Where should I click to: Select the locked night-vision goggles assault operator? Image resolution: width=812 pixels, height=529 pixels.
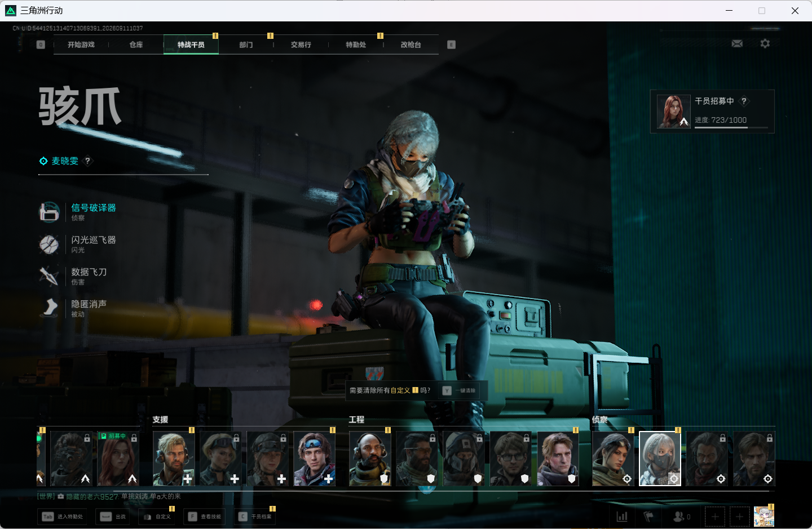[x=71, y=459]
